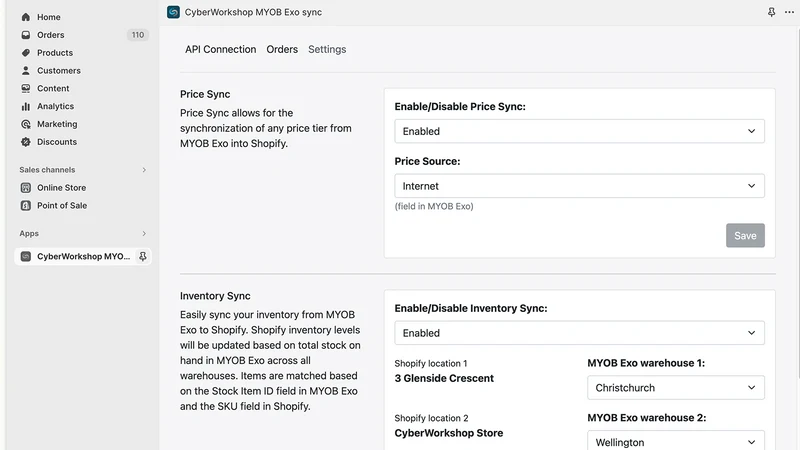Open MYOB Exo warehouse 2 dropdown Wellington
The height and width of the screenshot is (450, 800).
click(x=676, y=441)
